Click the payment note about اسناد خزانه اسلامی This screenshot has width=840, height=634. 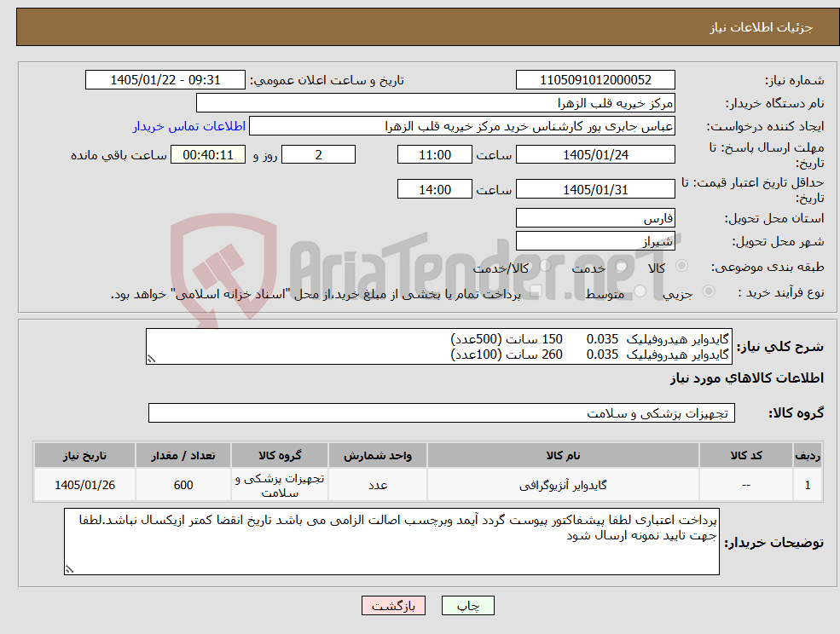(x=316, y=294)
